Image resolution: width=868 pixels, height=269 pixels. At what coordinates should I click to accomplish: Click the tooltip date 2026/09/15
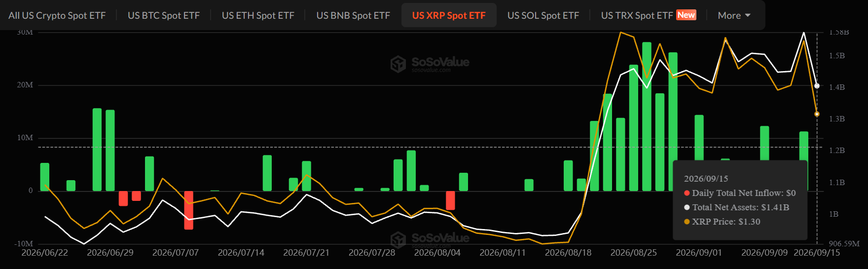pos(706,179)
